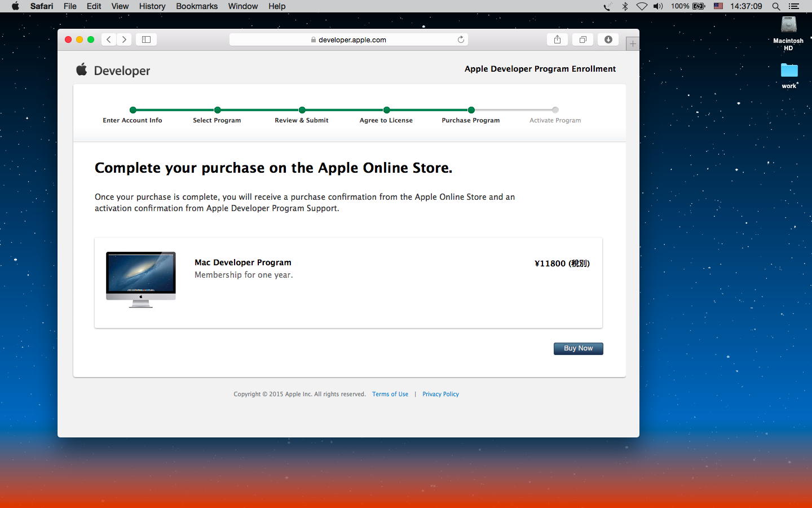
Task: Open the Bookmarks menu
Action: point(197,6)
